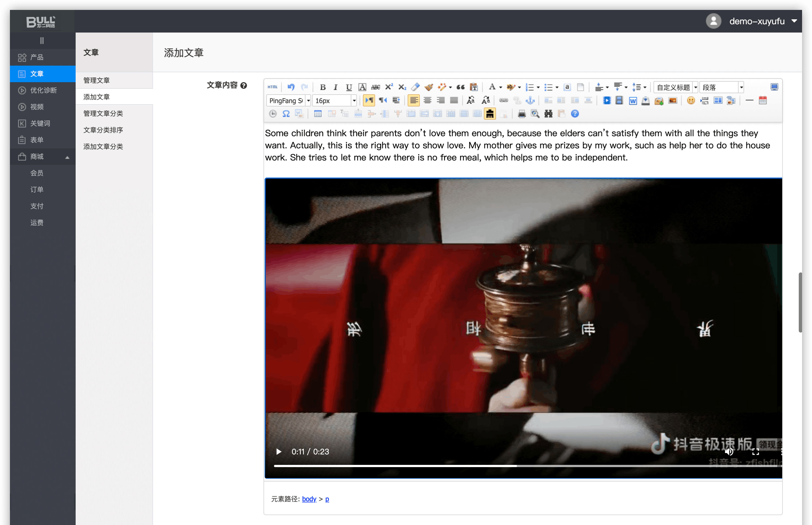Open the editor help question-mark icon
Image resolution: width=812 pixels, height=525 pixels.
575,114
